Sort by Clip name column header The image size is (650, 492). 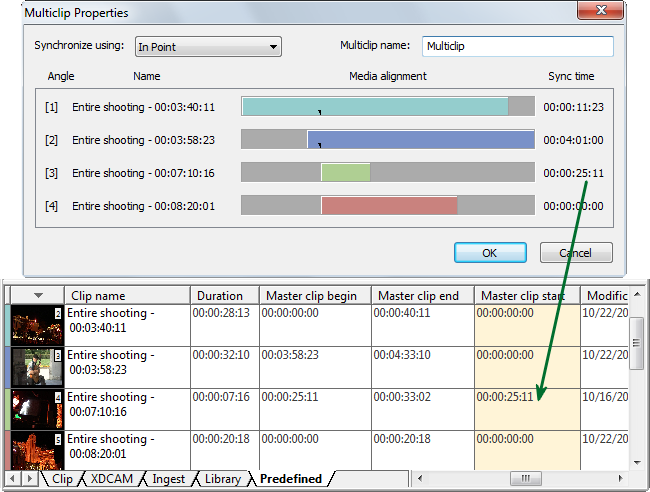pyautogui.click(x=127, y=296)
